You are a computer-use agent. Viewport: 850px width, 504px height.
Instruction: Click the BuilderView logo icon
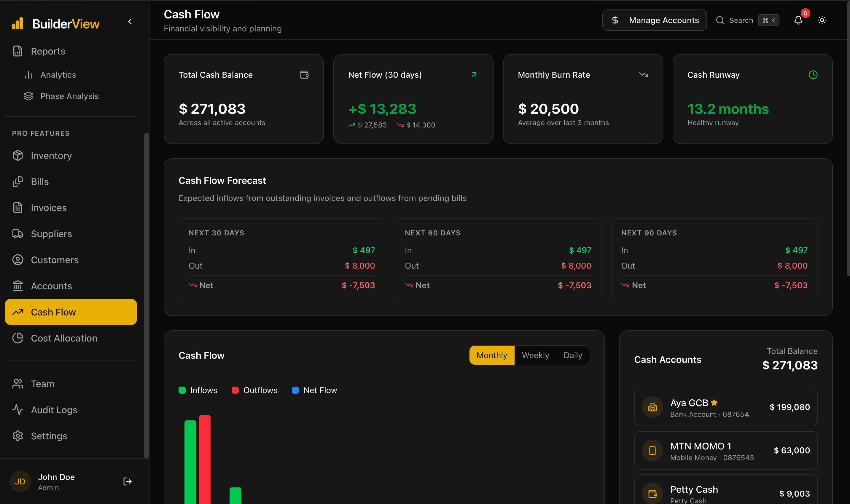18,23
